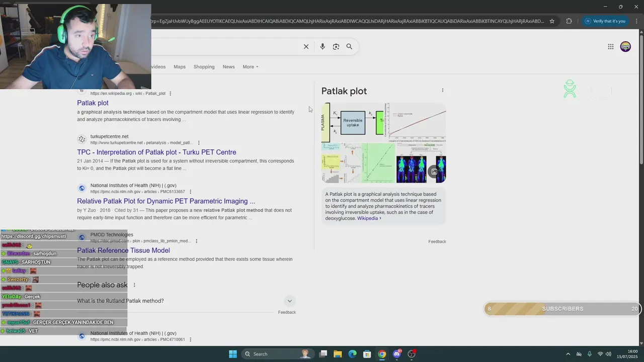The image size is (644, 362).
Task: Click Feedback under People also ask
Action: pyautogui.click(x=287, y=312)
